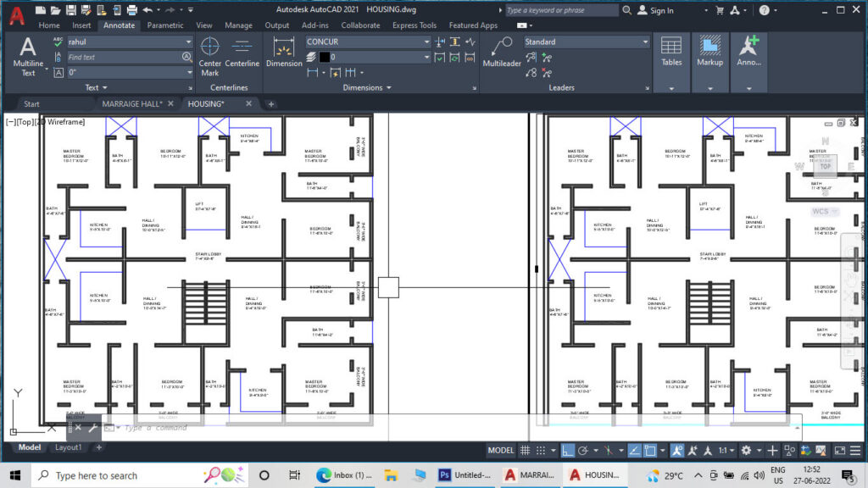
Task: Open the Autodesk App Store cart icon
Action: [x=720, y=10]
